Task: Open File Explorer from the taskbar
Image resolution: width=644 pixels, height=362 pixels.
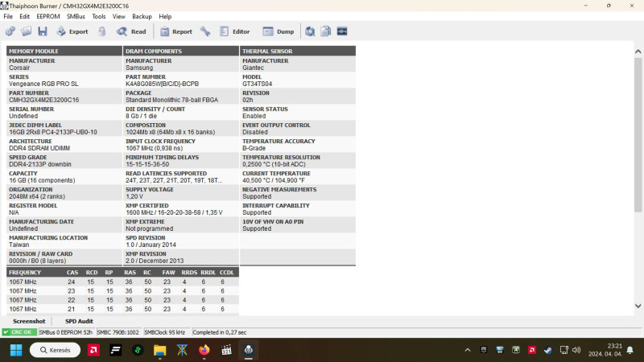Action: (159, 350)
